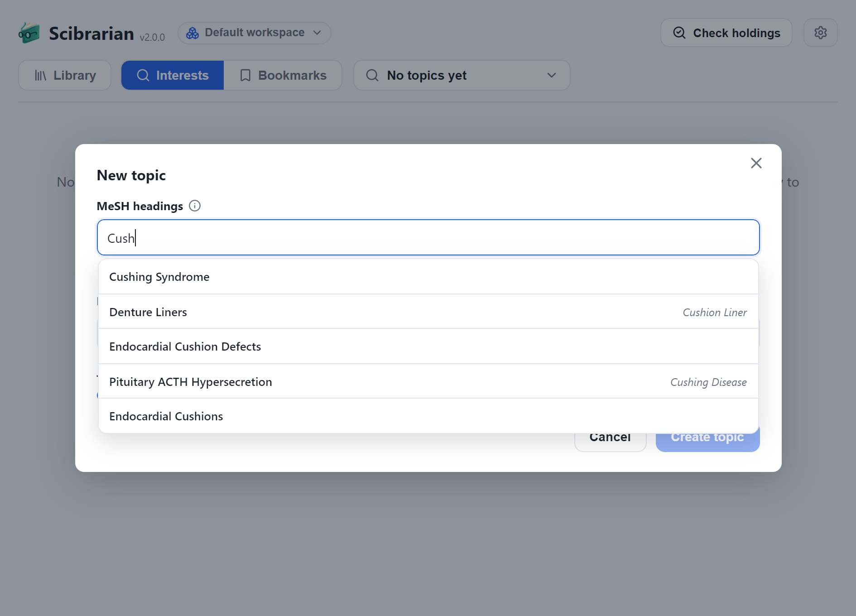The image size is (856, 616).
Task: Click the Check holdings button
Action: click(x=726, y=33)
